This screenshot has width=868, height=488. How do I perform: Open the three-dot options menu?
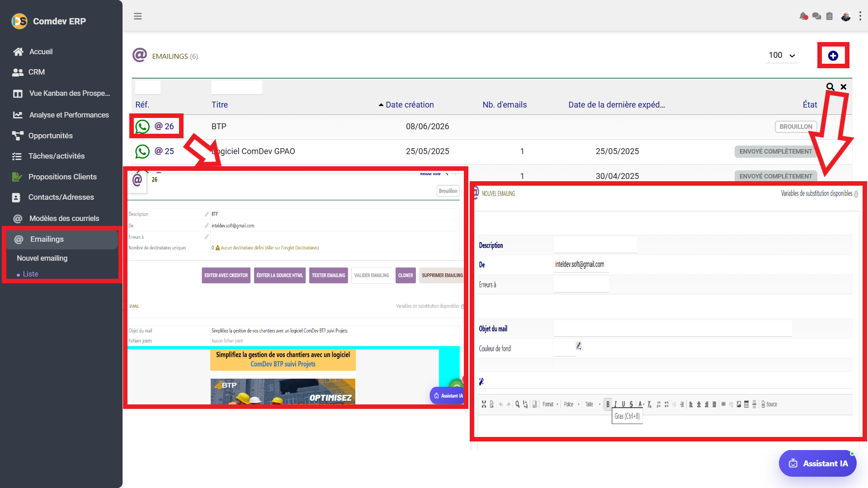pos(860,16)
